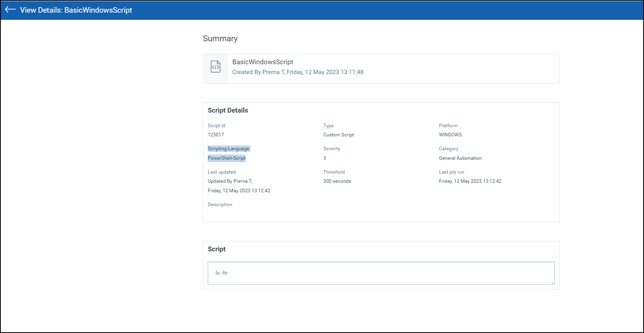Click the View Details: BasicWindowsScript title

click(76, 10)
